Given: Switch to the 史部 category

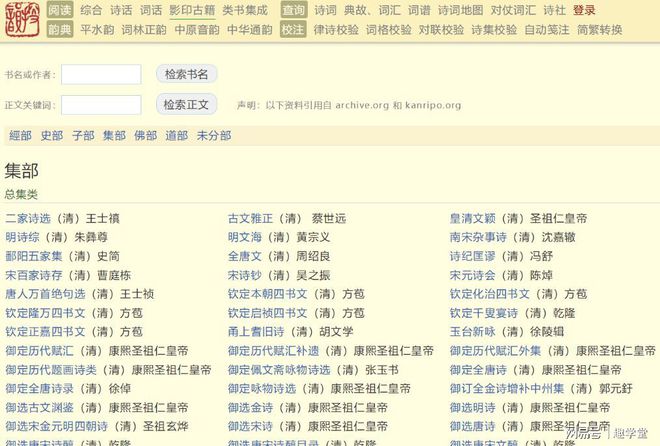Looking at the screenshot, I should pyautogui.click(x=51, y=136).
